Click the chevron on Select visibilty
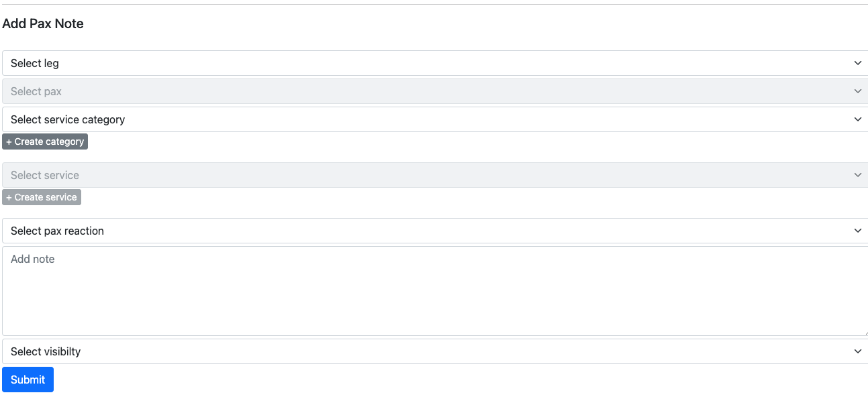Viewport: 868px width, 403px height. 857,351
